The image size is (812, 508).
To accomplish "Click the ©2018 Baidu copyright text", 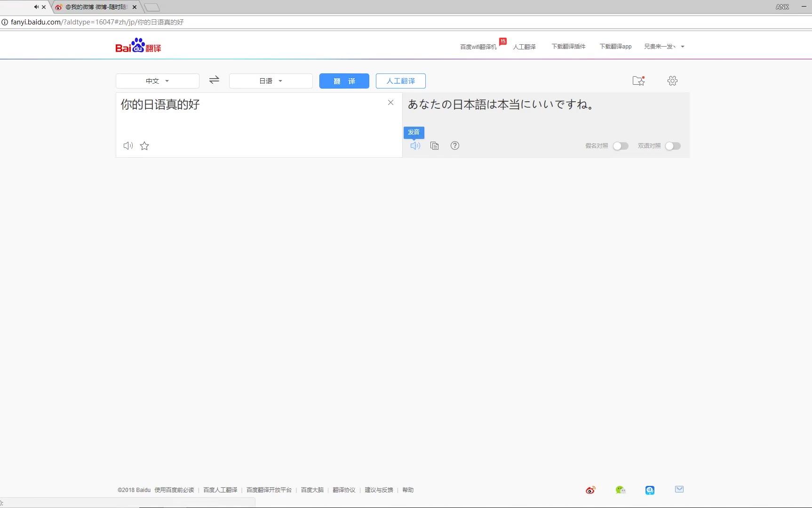I will [134, 490].
